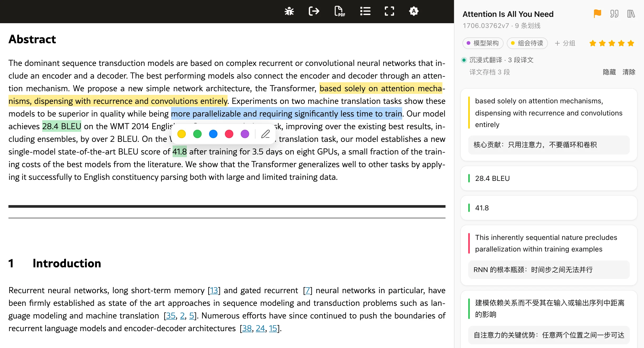Open citation link [13]

pos(214,290)
